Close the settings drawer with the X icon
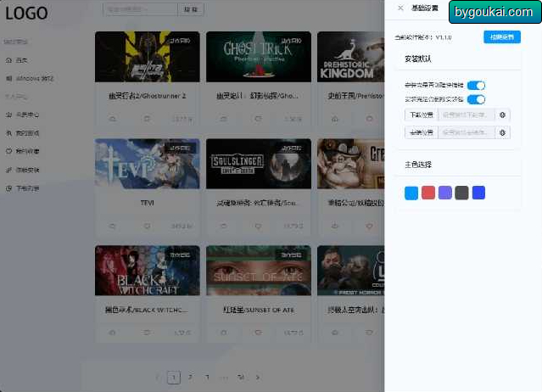Screen dimensions: 542x392 point(400,8)
